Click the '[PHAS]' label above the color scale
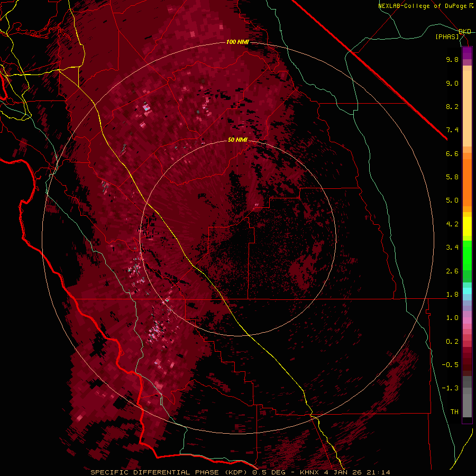Image resolution: width=476 pixels, height=476 pixels. (447, 36)
